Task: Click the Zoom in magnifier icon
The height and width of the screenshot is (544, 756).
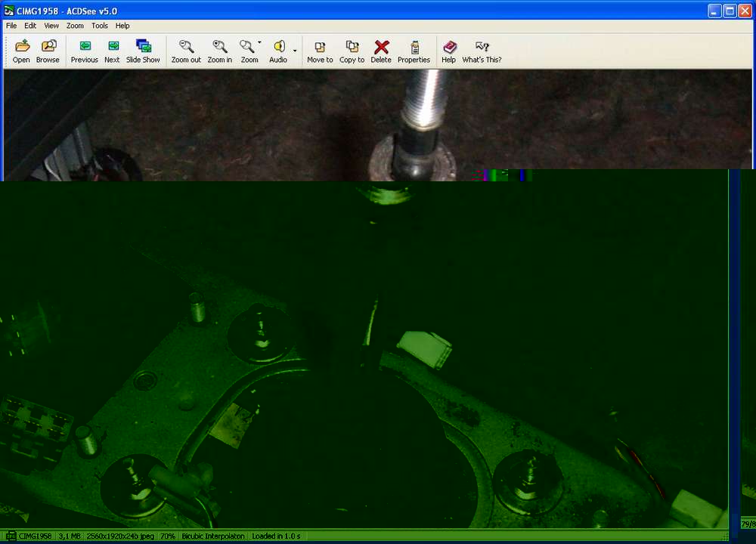Action: pyautogui.click(x=220, y=51)
